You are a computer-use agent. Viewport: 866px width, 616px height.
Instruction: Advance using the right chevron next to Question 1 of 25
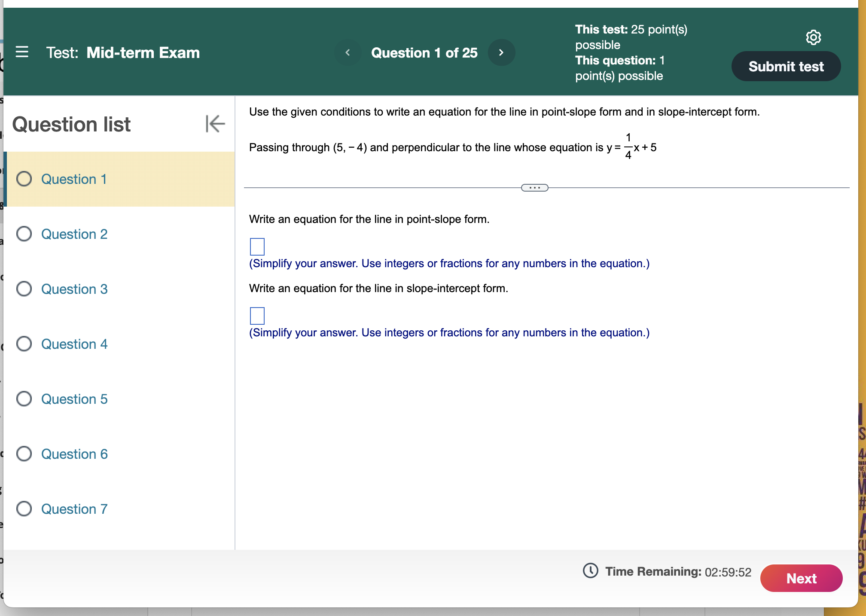(501, 52)
